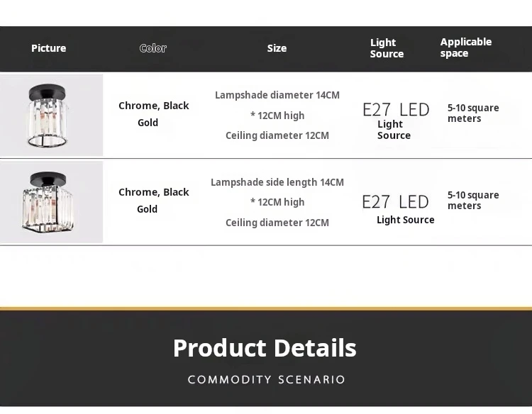Screen dimensions: 532x414
Task: Click Chrome, Black Gold in first row
Action: click(x=154, y=114)
